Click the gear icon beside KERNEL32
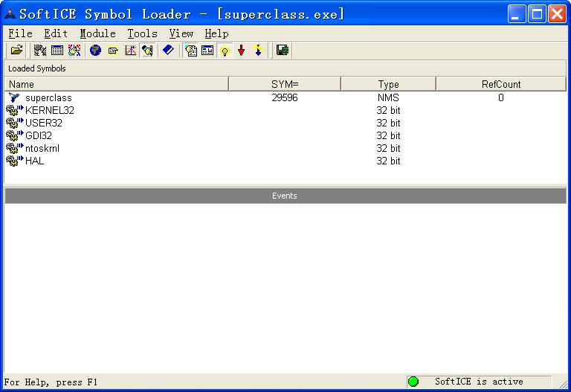The image size is (571, 392). click(15, 110)
